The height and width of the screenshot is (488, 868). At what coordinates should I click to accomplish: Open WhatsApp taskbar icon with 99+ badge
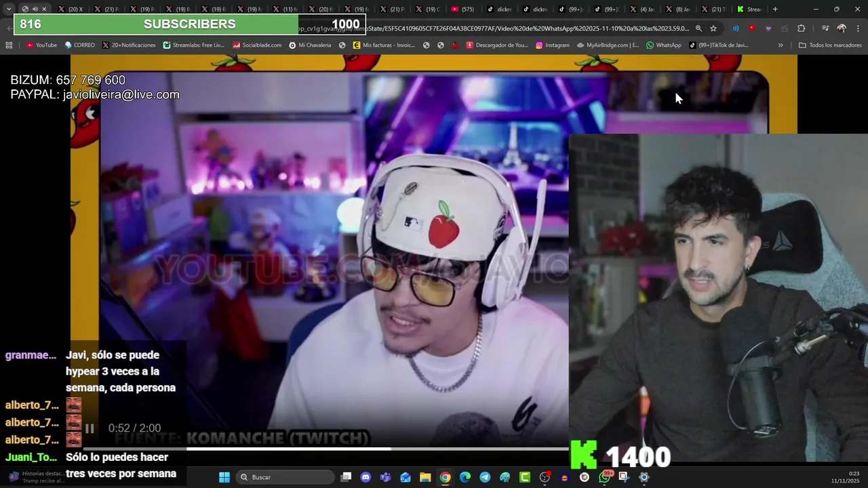[604, 477]
